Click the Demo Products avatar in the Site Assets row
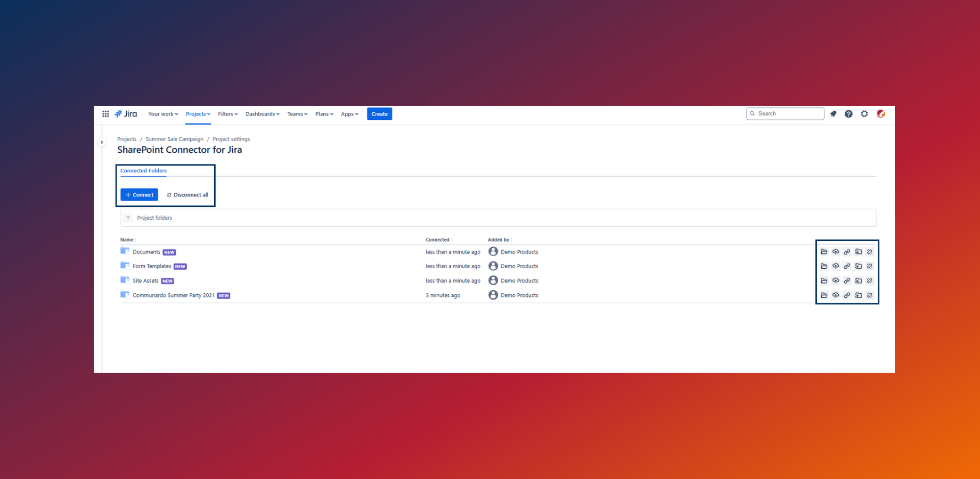 tap(493, 280)
